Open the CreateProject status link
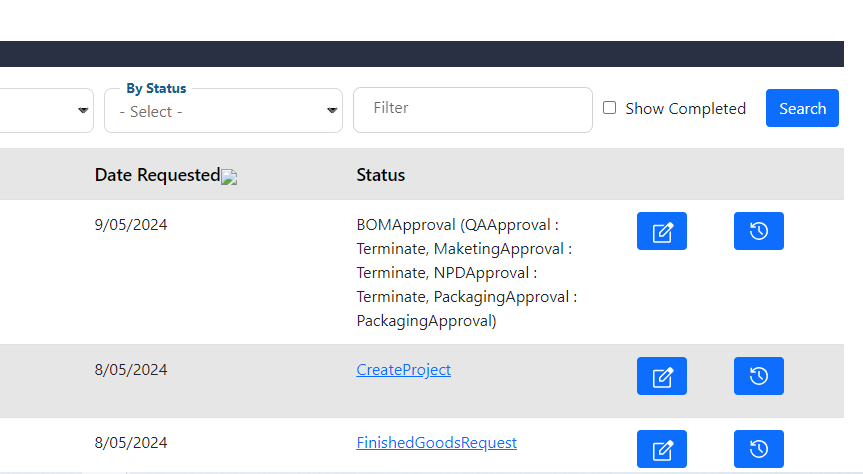Image resolution: width=863 pixels, height=474 pixels. pyautogui.click(x=403, y=369)
